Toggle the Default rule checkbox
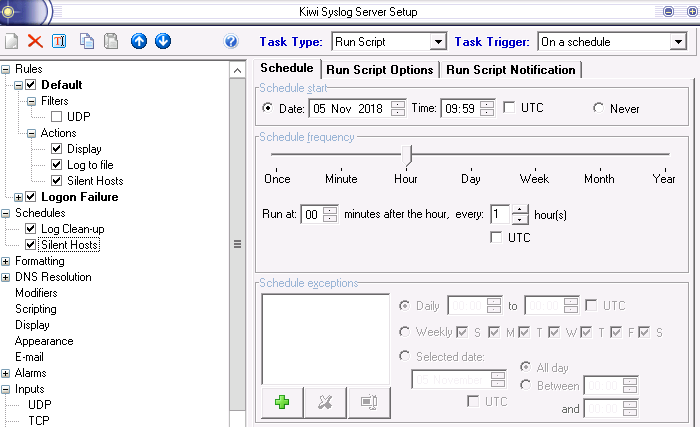The image size is (700, 427). tap(30, 84)
